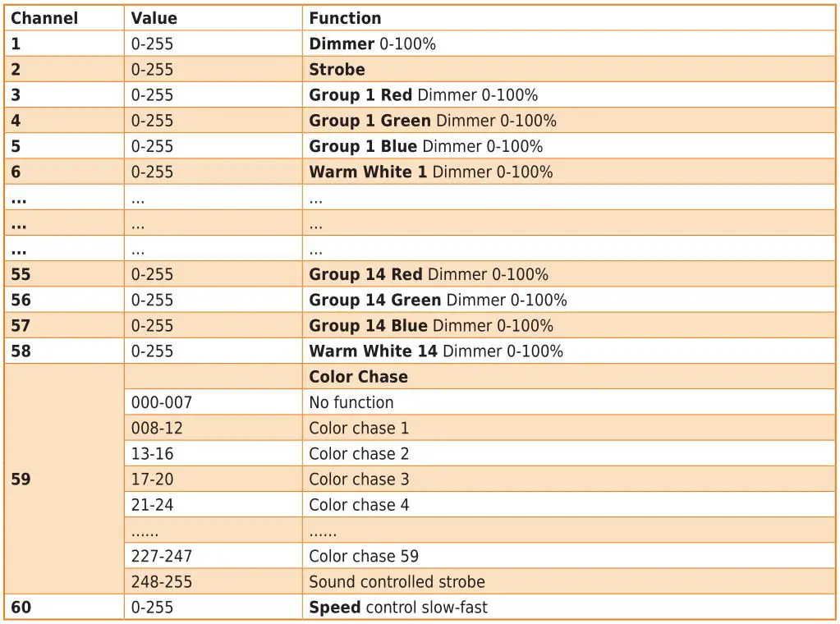Image resolution: width=840 pixels, height=624 pixels.
Task: Click the "Sound controlled strobe" cell
Action: (x=397, y=581)
